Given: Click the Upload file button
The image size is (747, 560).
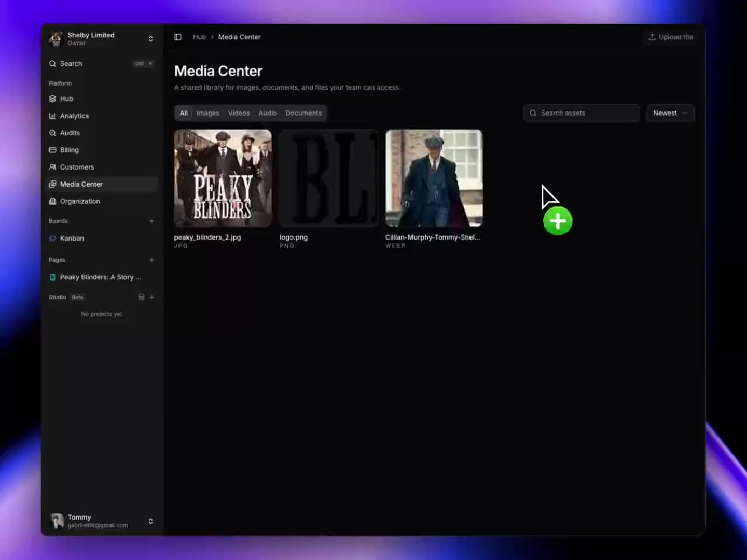Looking at the screenshot, I should (670, 37).
